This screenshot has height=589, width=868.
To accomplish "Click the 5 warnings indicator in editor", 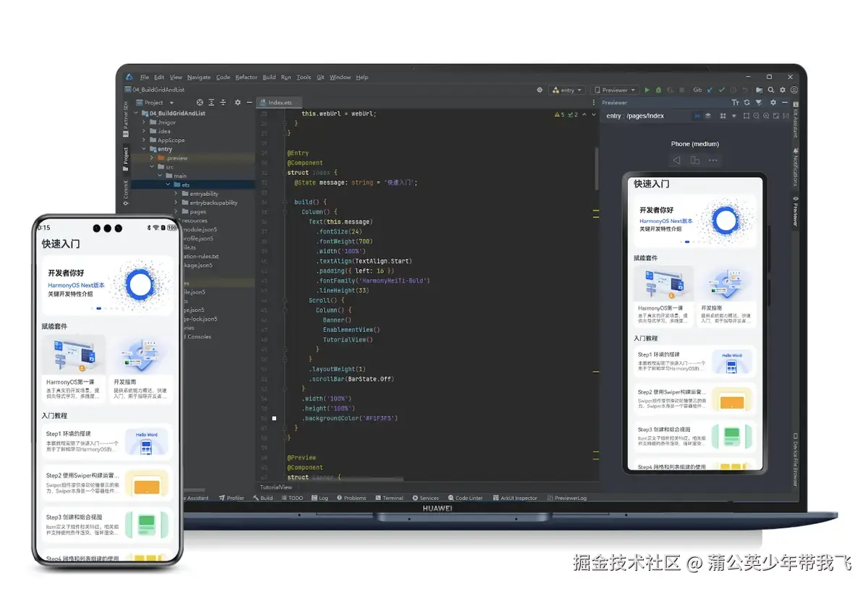I will point(559,114).
